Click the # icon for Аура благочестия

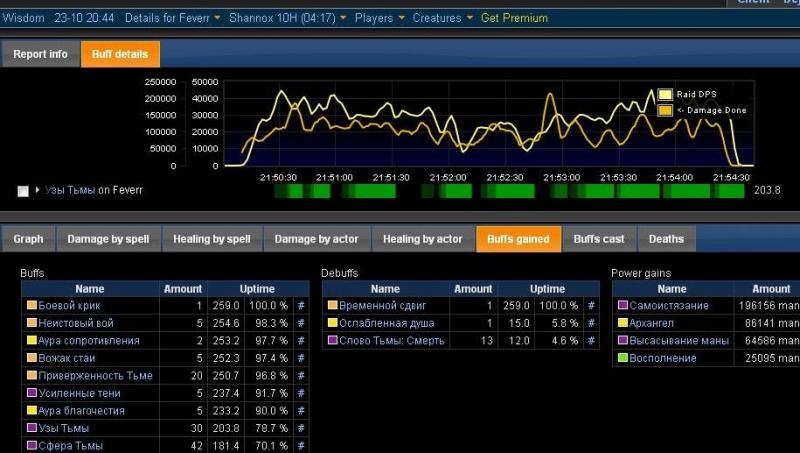301,410
